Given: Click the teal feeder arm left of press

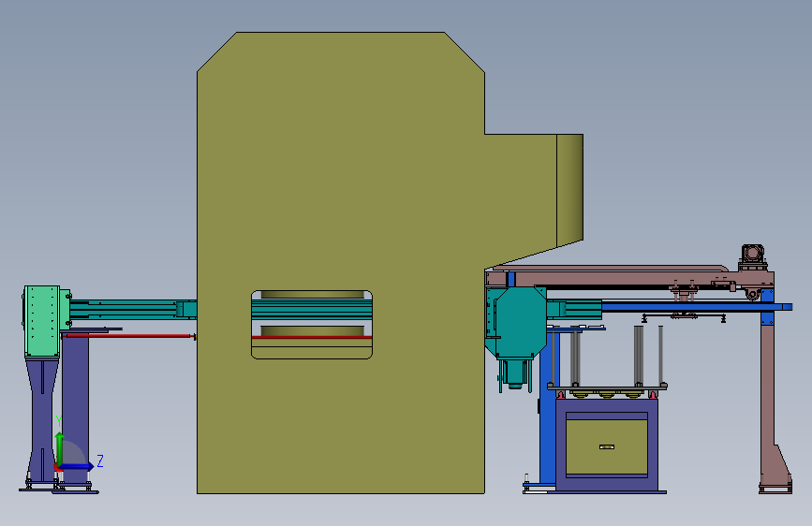Looking at the screenshot, I should tap(132, 309).
